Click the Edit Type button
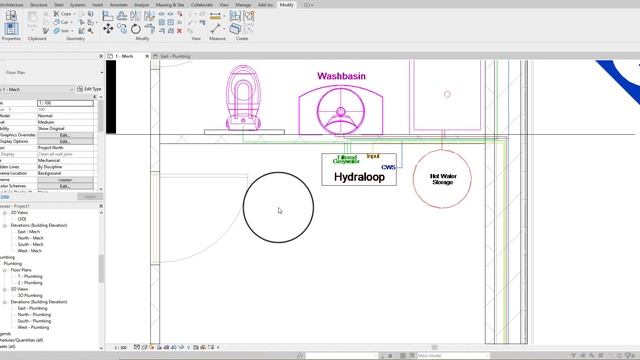This screenshot has width=640, height=360. click(89, 89)
